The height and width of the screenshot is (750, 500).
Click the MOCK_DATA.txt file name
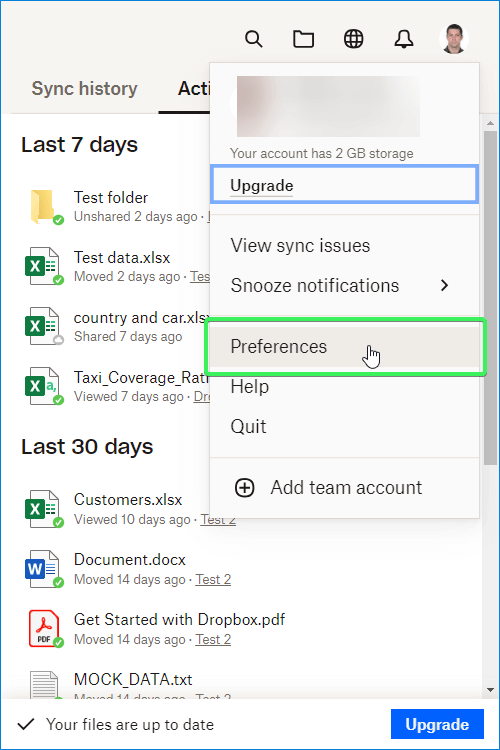pyautogui.click(x=133, y=679)
